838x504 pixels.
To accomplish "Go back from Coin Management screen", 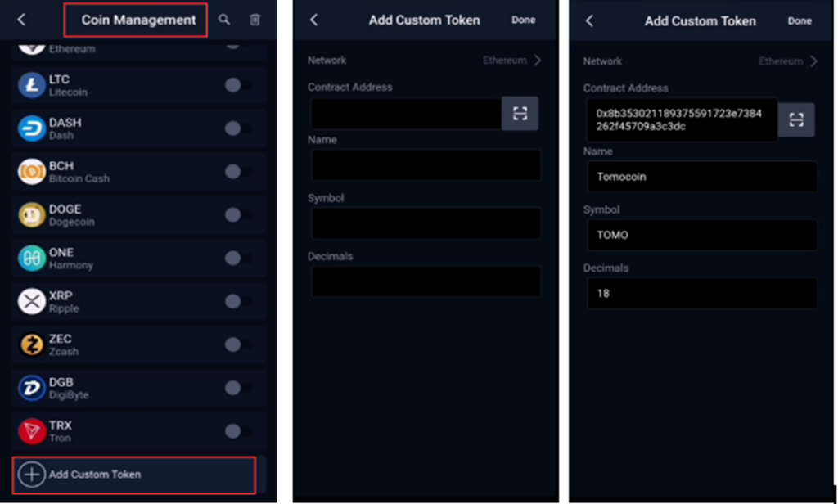I will click(21, 20).
